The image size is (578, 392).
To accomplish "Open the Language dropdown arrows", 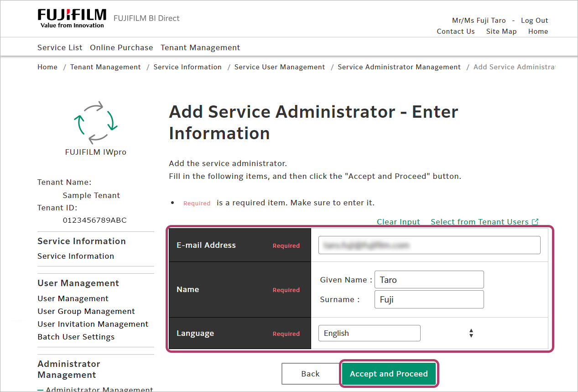I will (471, 334).
